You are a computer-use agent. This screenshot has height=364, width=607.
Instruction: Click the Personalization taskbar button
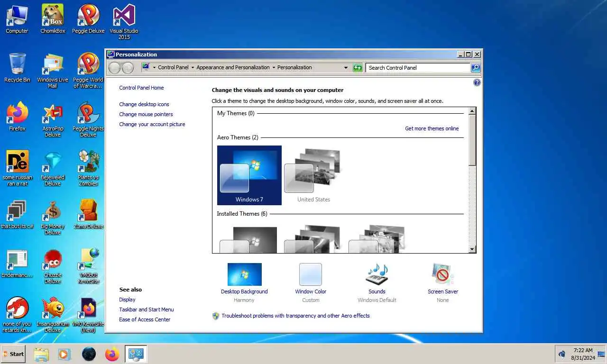(x=136, y=354)
